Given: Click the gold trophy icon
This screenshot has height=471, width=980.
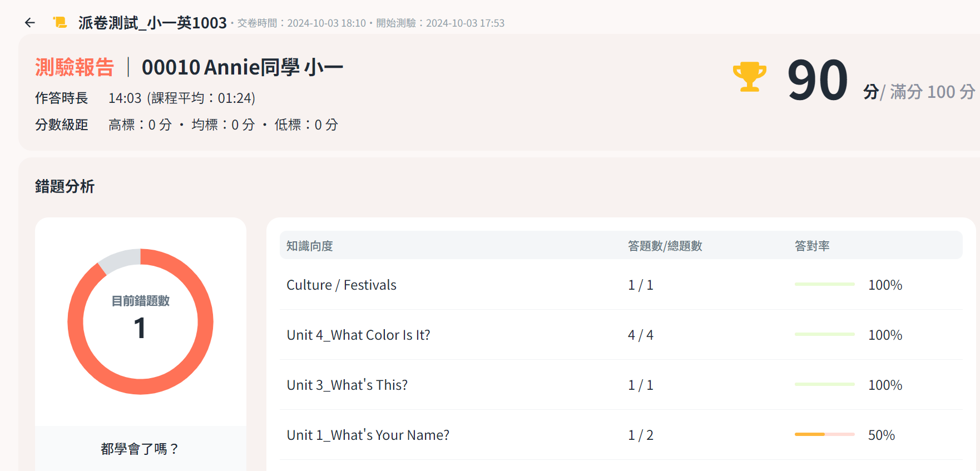Looking at the screenshot, I should pos(750,77).
